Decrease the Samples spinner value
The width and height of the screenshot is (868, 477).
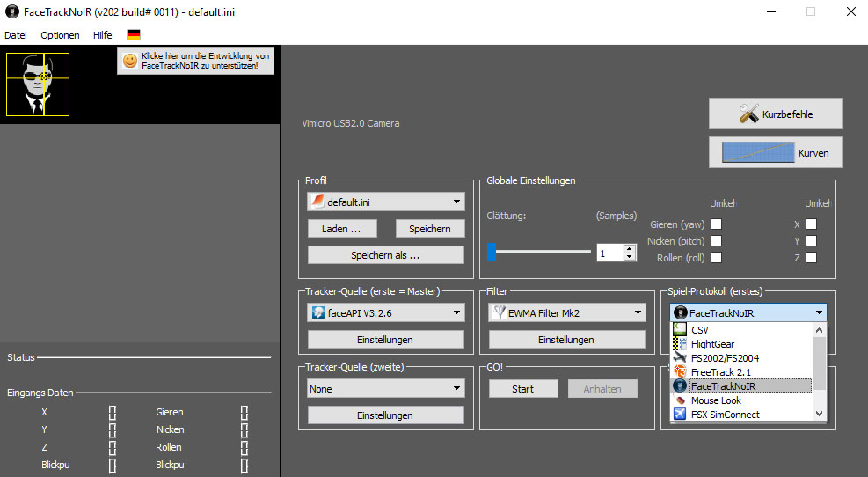point(629,256)
